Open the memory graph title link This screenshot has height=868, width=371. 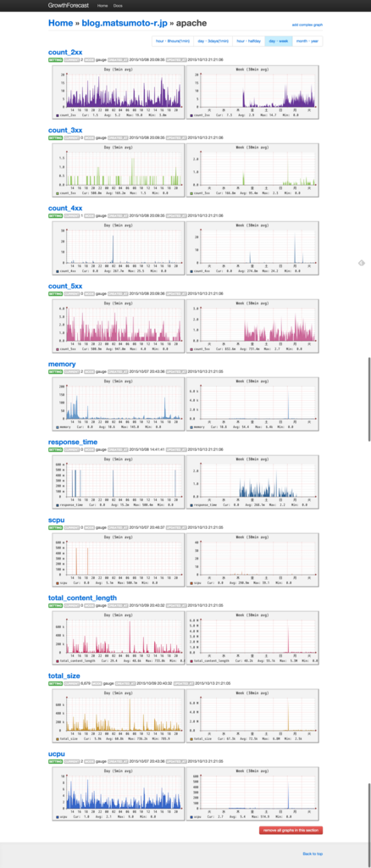(62, 364)
